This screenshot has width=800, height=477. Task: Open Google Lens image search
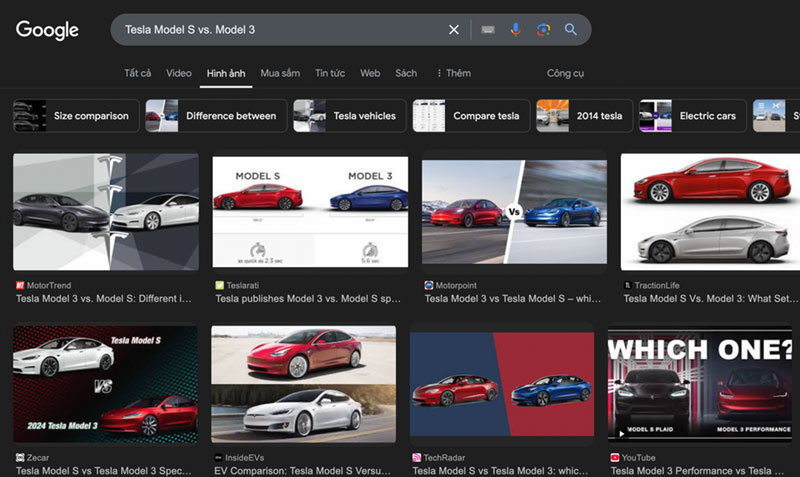(543, 30)
